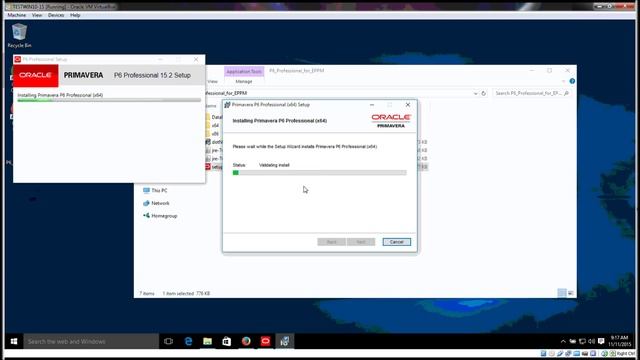Switch Explorer to large icons view icon
Image resolution: width=640 pixels, height=360 pixels.
click(x=571, y=293)
